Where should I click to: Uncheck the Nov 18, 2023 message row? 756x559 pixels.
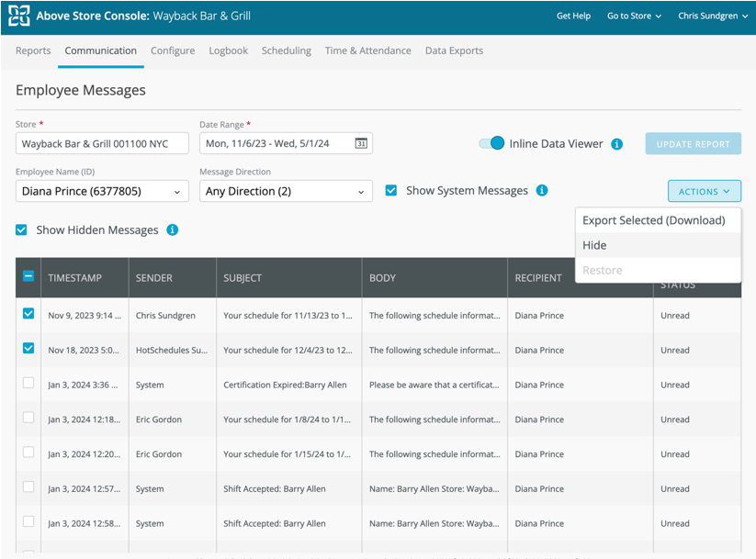[28, 348]
